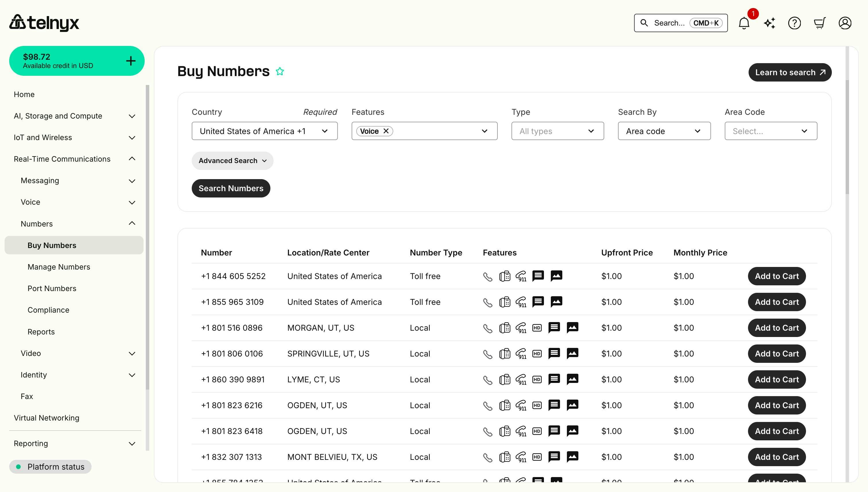The height and width of the screenshot is (492, 868).
Task: Open the Country dropdown
Action: 265,131
